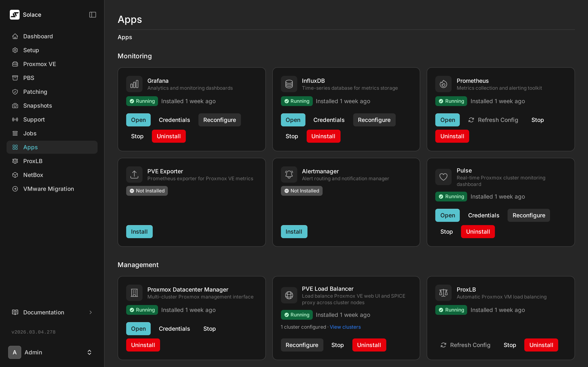This screenshot has height=367, width=588.
Task: Click the InfluxDB database icon
Action: 289,84
